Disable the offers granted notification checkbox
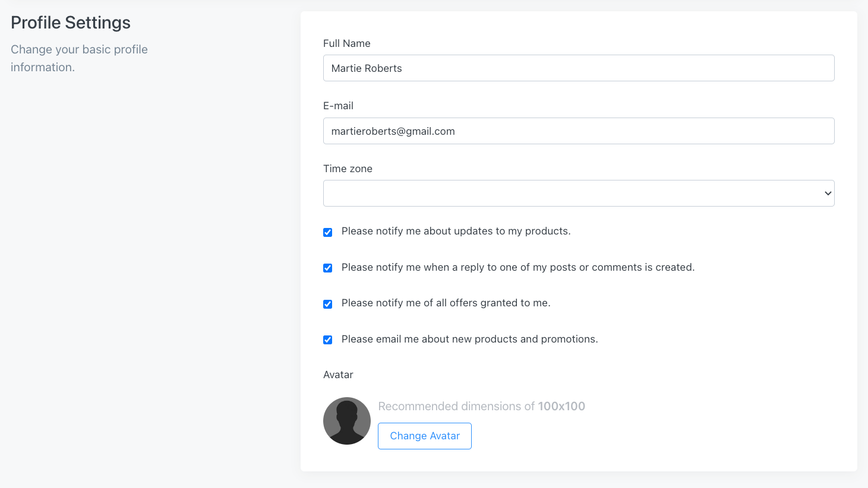 [x=327, y=304]
